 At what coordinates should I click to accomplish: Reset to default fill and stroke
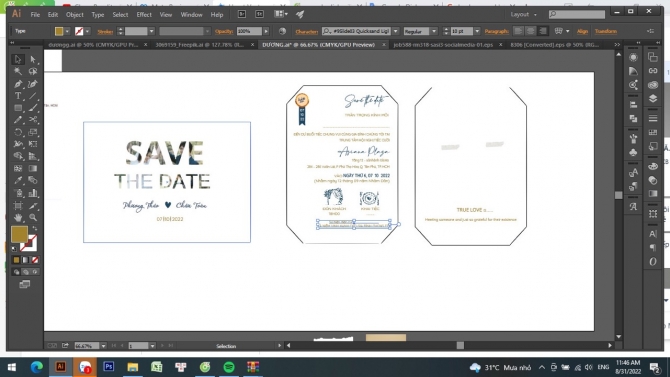point(15,249)
